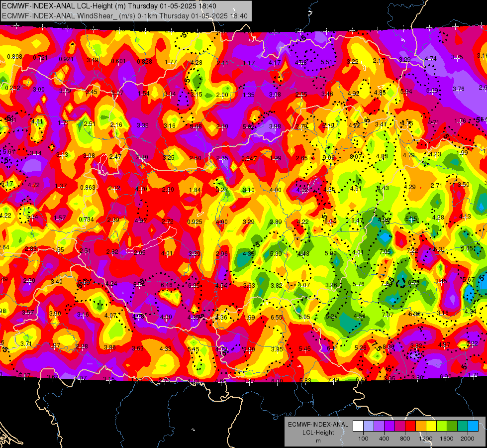
Task: Click the dark green legend swatch
Action: pyautogui.click(x=452, y=426)
